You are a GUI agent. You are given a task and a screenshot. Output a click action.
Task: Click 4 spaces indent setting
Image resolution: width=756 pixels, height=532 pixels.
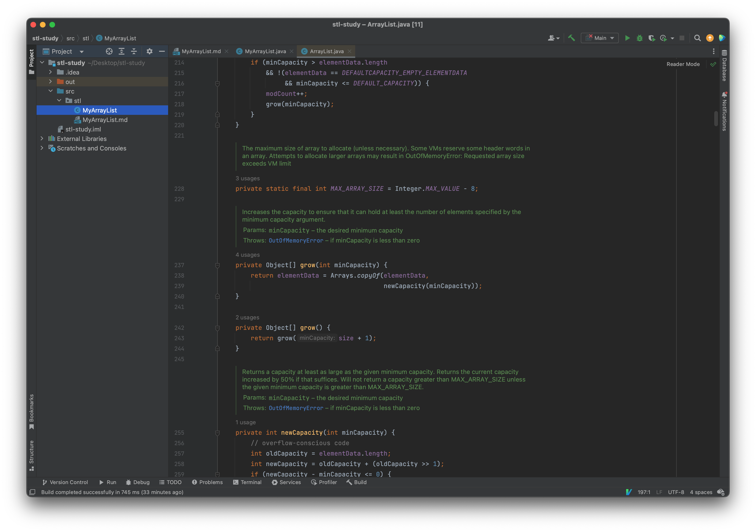(x=701, y=492)
